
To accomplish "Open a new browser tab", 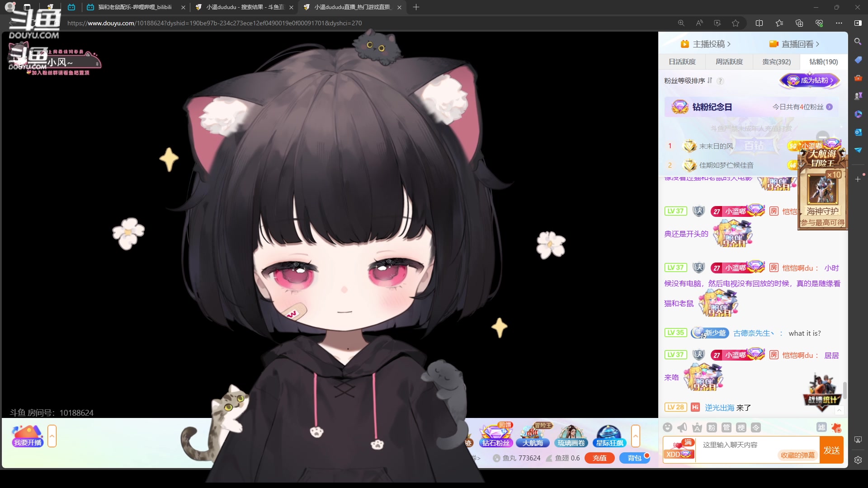I will tap(416, 7).
